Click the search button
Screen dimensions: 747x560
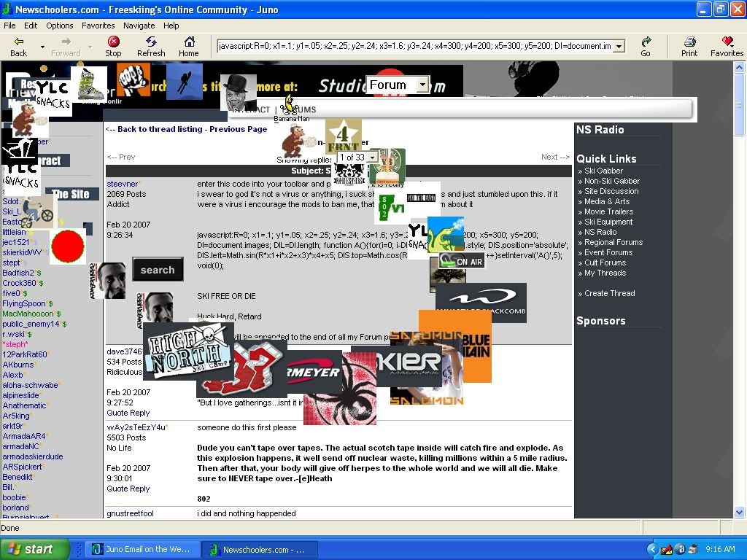click(158, 270)
